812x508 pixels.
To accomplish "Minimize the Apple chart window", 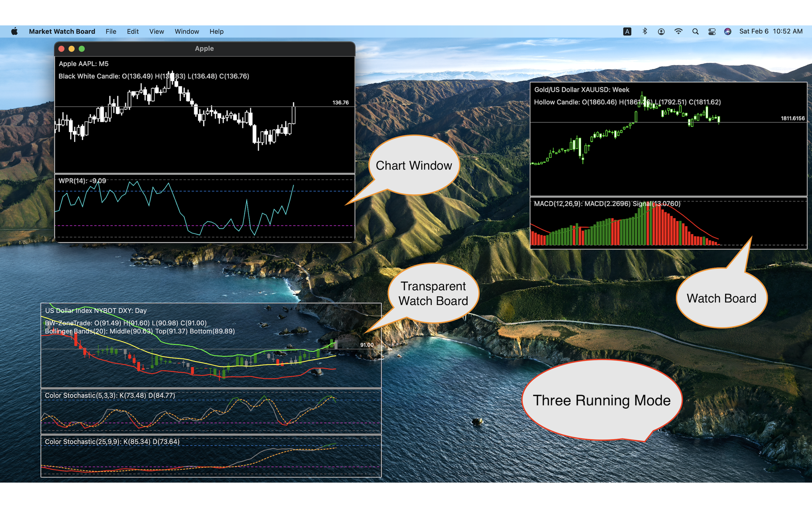I will click(71, 49).
